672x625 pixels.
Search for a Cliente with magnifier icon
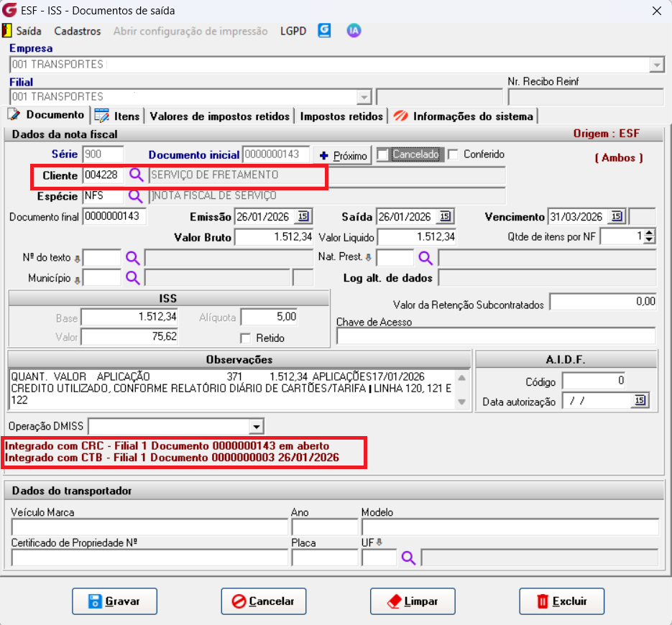pos(137,175)
